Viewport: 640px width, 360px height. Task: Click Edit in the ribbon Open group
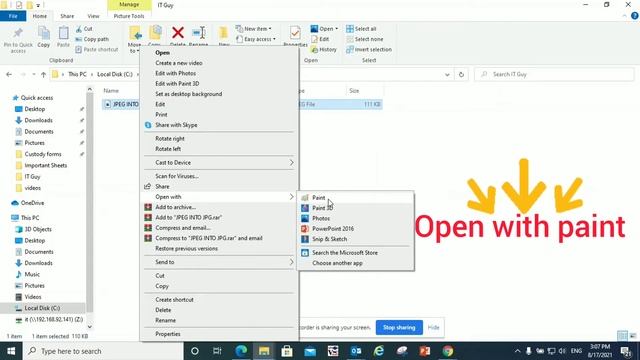coord(320,39)
